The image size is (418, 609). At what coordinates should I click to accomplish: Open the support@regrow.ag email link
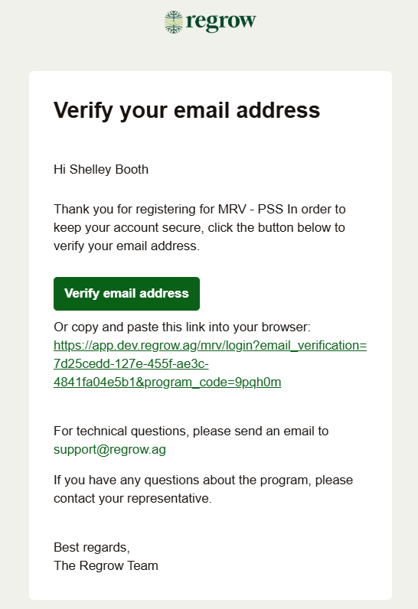pyautogui.click(x=110, y=450)
